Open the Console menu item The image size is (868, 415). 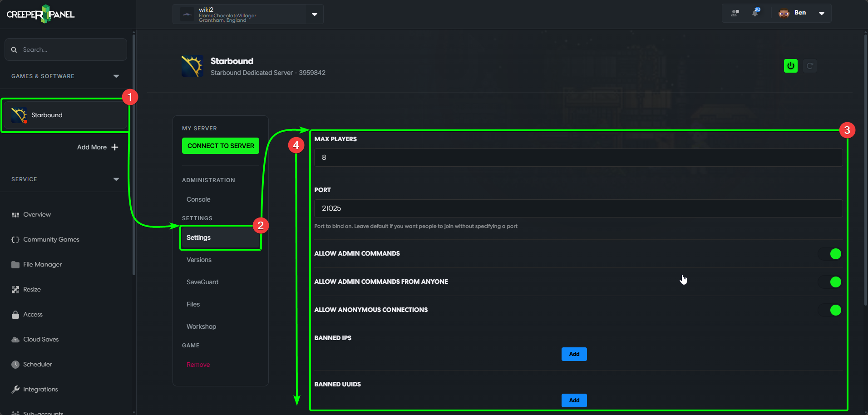(x=198, y=199)
